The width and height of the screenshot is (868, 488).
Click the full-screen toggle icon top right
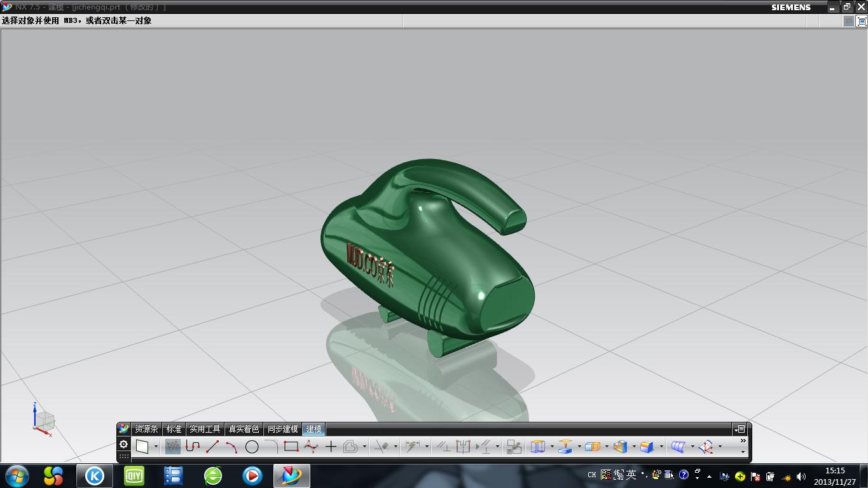(862, 21)
